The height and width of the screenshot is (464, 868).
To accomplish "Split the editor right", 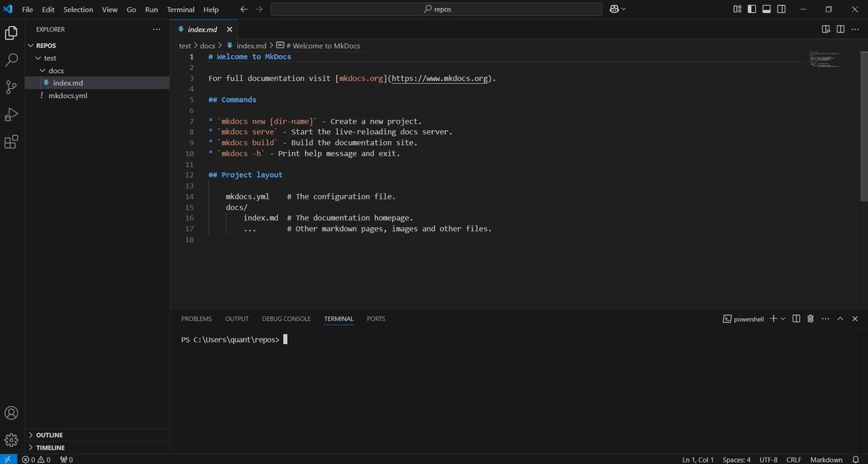I will (841, 30).
